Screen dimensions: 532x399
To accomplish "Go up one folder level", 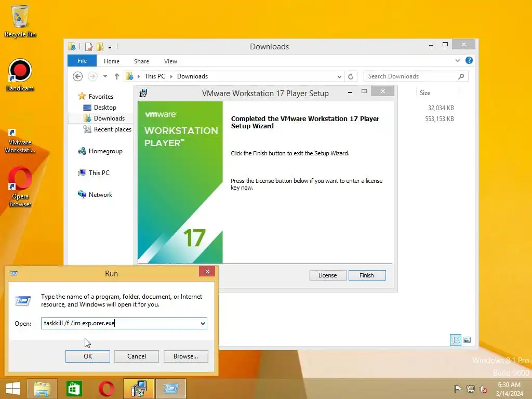I will 117,76.
